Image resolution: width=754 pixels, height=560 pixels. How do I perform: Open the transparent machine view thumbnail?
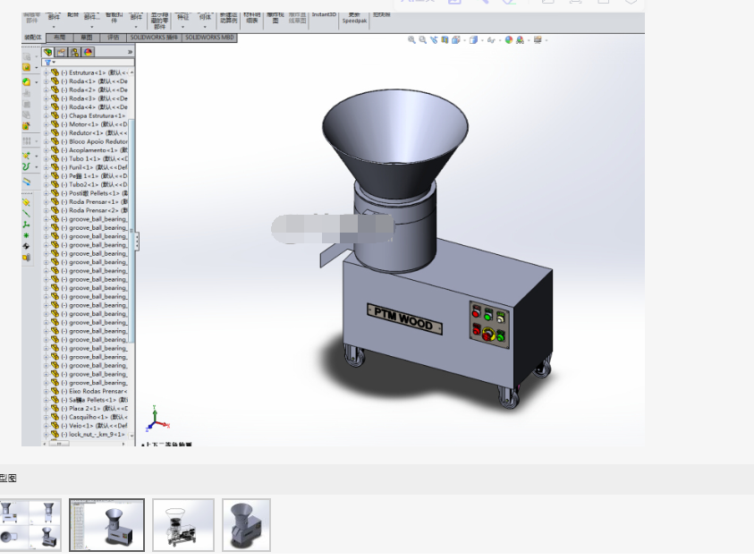click(x=183, y=525)
